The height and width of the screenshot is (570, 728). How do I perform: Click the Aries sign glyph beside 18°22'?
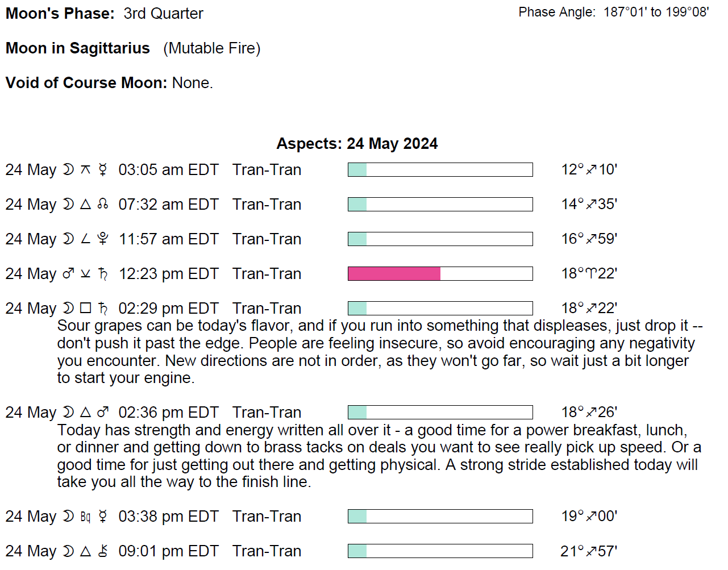click(591, 274)
